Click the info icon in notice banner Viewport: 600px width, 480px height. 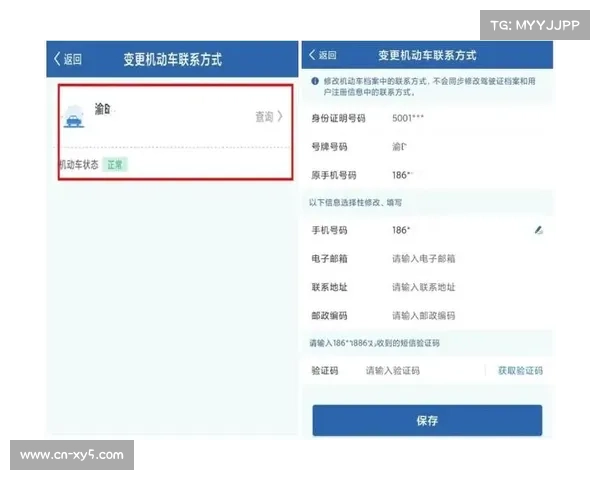point(315,81)
